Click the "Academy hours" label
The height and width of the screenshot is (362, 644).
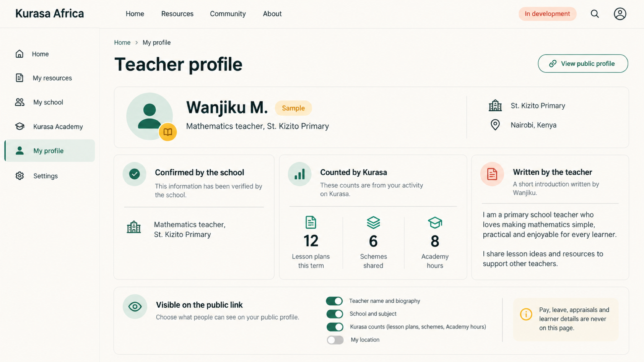435,261
